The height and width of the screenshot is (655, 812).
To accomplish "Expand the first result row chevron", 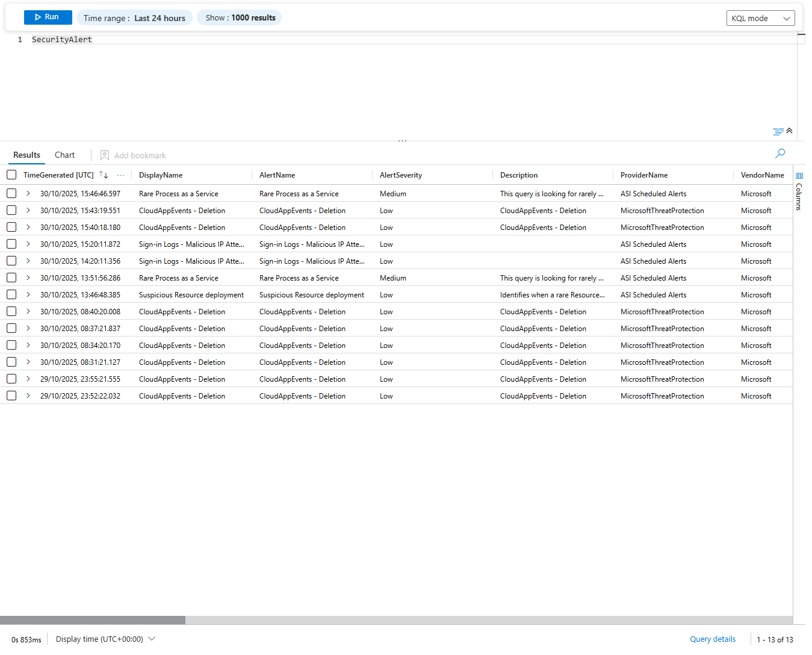I will [28, 193].
